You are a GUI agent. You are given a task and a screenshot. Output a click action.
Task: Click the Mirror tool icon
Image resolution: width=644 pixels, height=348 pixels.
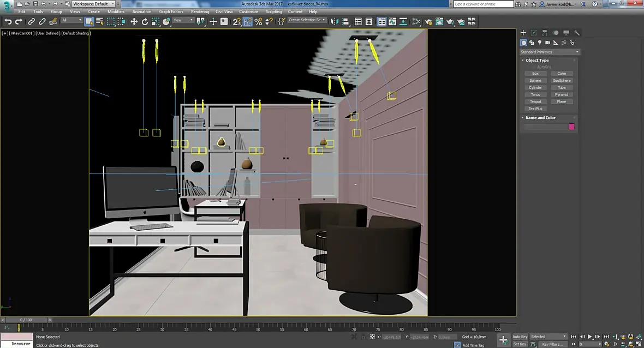335,22
